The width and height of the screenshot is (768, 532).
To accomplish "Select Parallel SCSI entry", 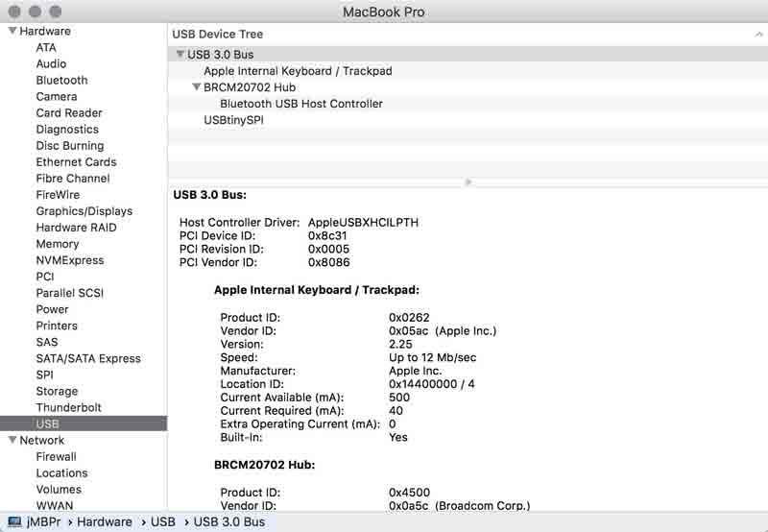I will click(x=69, y=293).
